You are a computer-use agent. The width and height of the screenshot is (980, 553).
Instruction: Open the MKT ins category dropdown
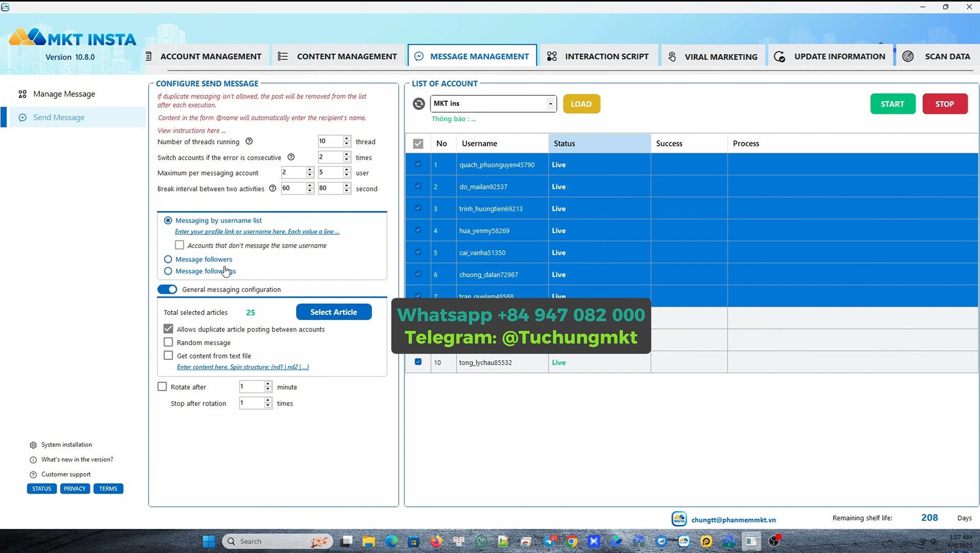pos(550,104)
